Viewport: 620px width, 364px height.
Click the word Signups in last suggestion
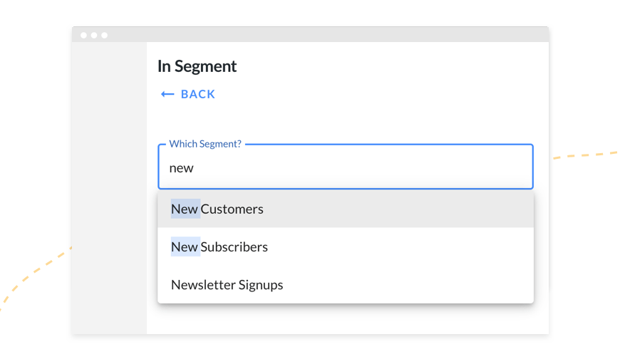click(x=261, y=285)
